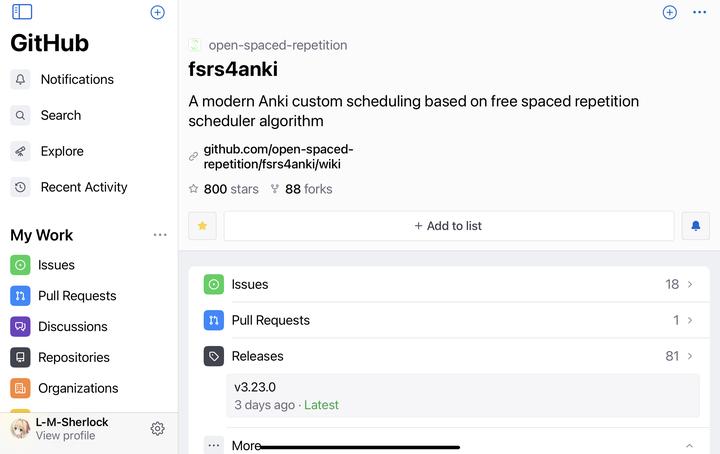Open My Work options ellipsis

tap(160, 235)
